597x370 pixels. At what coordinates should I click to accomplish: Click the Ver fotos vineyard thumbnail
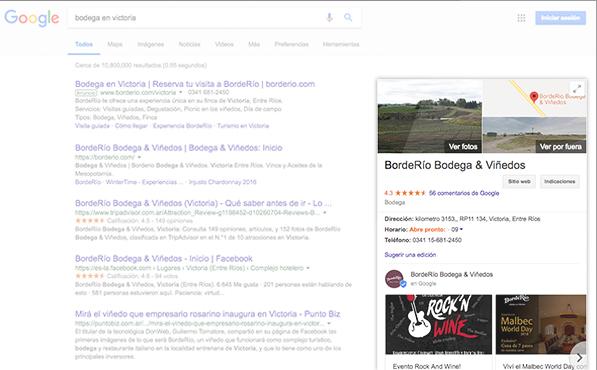(x=429, y=116)
